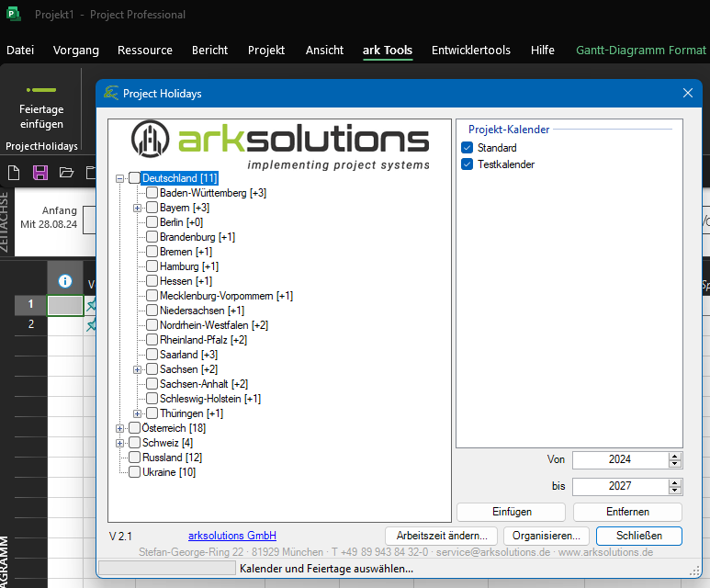This screenshot has height=588, width=710.
Task: Click the Von year input field
Action: 620,459
